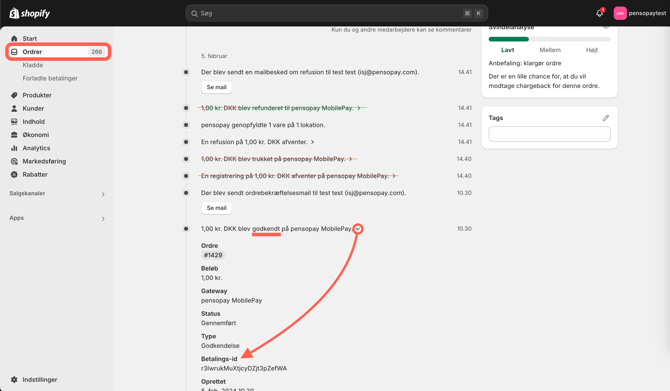Click the Shopify logo
The height and width of the screenshot is (391, 670).
click(29, 13)
